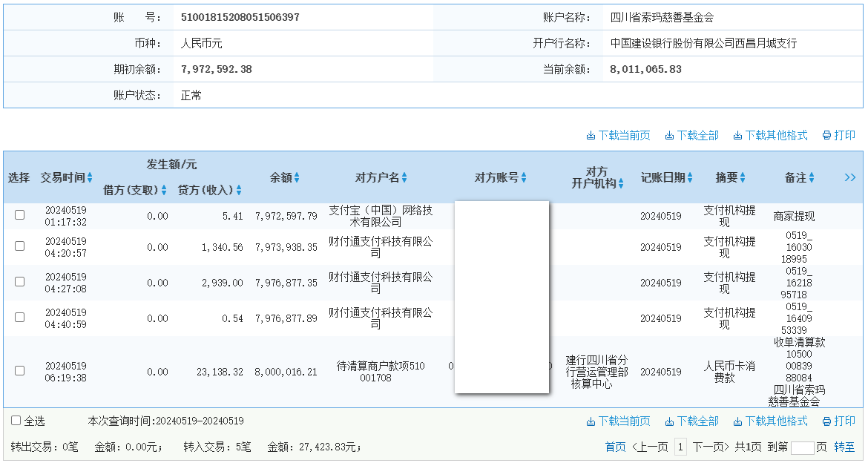The width and height of the screenshot is (868, 463).
Task: Select account name 四川省索玛慈善基金会
Action: tap(662, 17)
